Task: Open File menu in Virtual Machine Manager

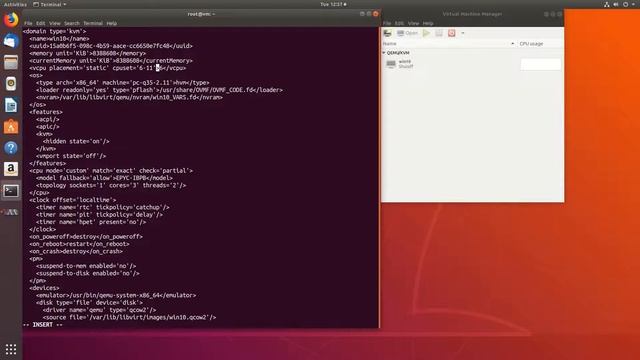Action: 387,23
